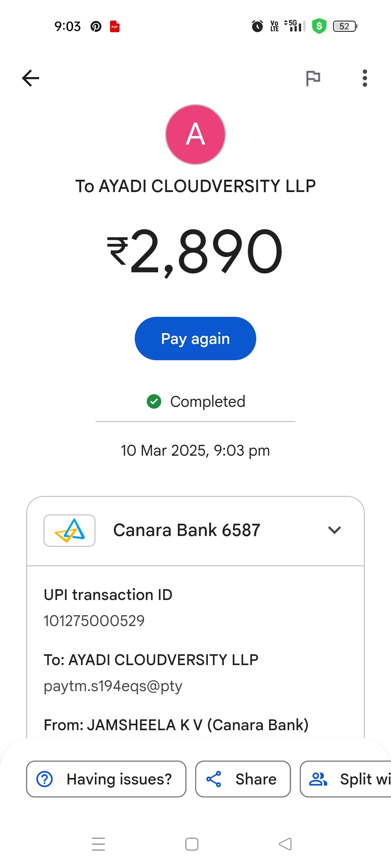Go back using the top arrow

pos(31,78)
